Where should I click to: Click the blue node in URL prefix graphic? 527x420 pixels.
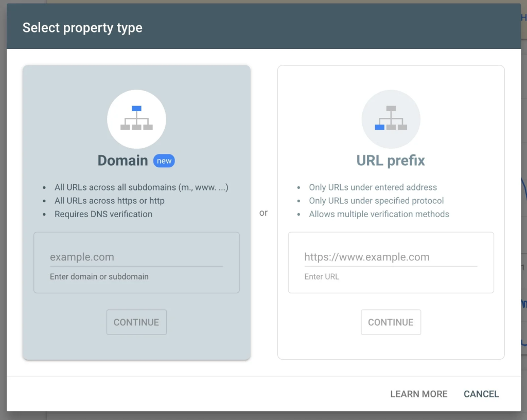pyautogui.click(x=379, y=127)
